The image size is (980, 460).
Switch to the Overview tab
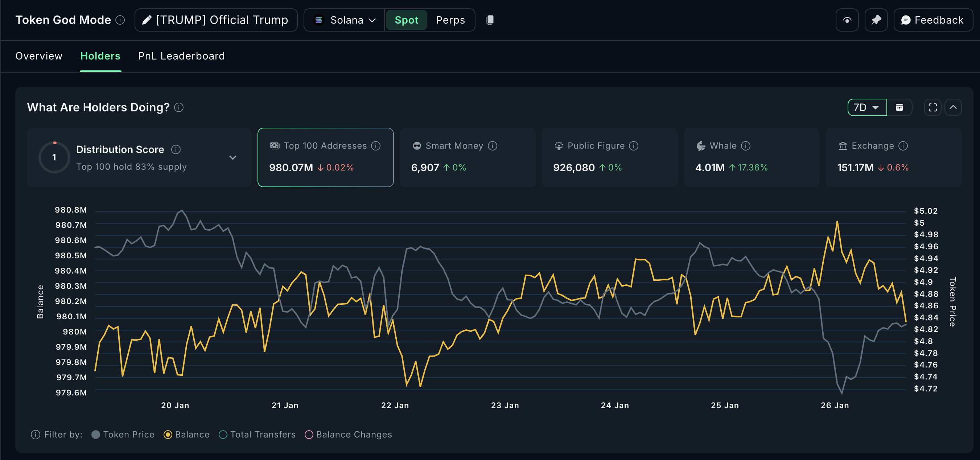[x=39, y=56]
